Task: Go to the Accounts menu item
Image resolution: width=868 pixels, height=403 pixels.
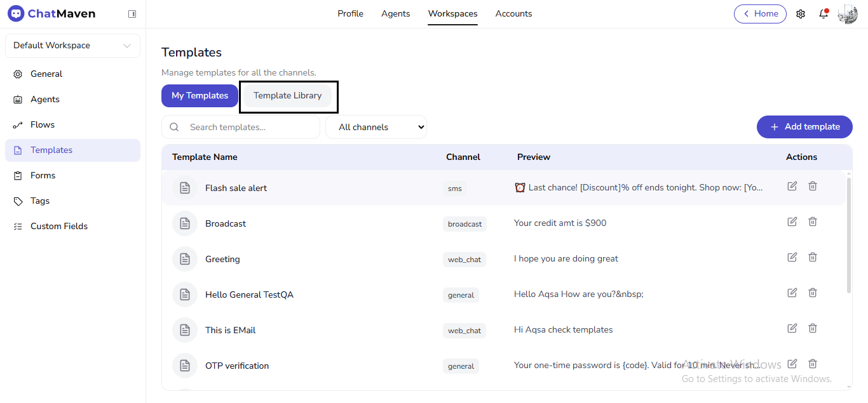Action: coord(513,14)
